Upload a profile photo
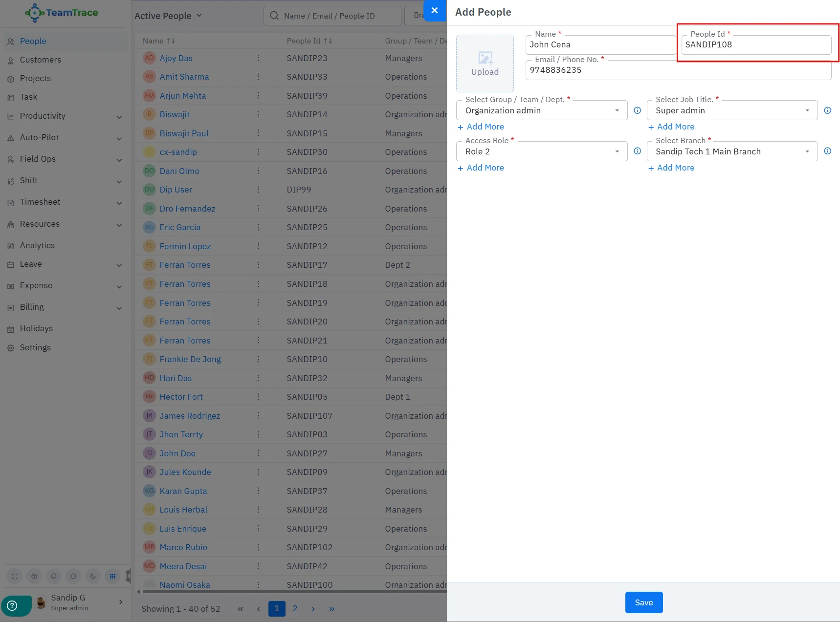The height and width of the screenshot is (622, 840). click(485, 64)
